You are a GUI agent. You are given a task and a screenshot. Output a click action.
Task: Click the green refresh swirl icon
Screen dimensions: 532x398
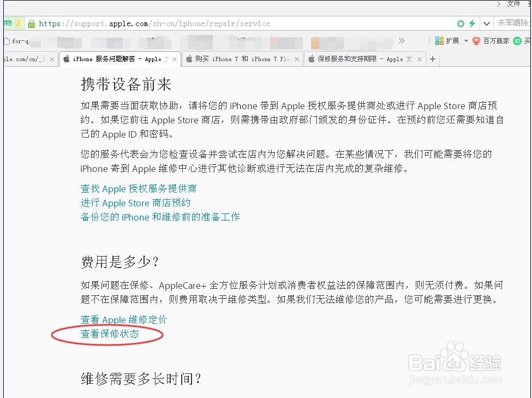(x=461, y=24)
